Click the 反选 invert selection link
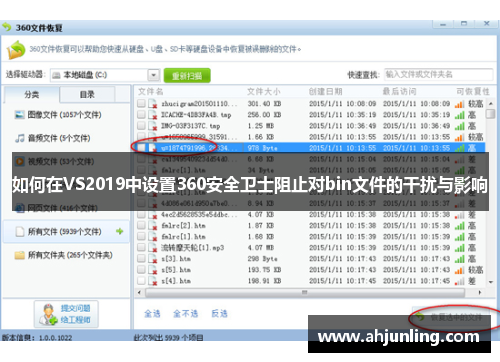The image size is (500, 362). pos(220,313)
